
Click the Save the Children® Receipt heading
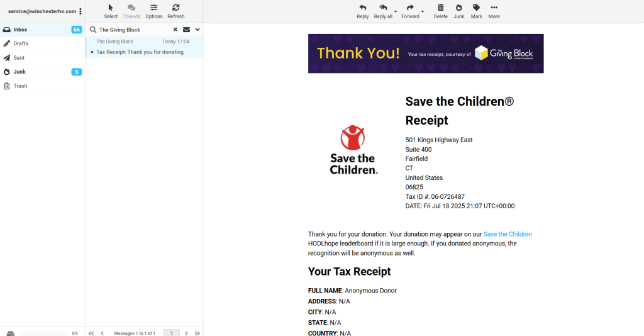(x=460, y=111)
